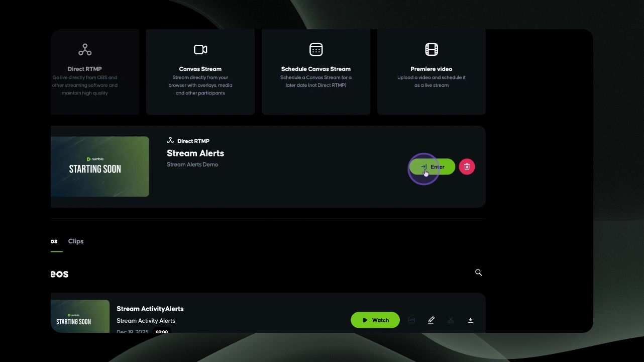The width and height of the screenshot is (644, 362).
Task: Open the videos search magnifier icon
Action: click(479, 273)
